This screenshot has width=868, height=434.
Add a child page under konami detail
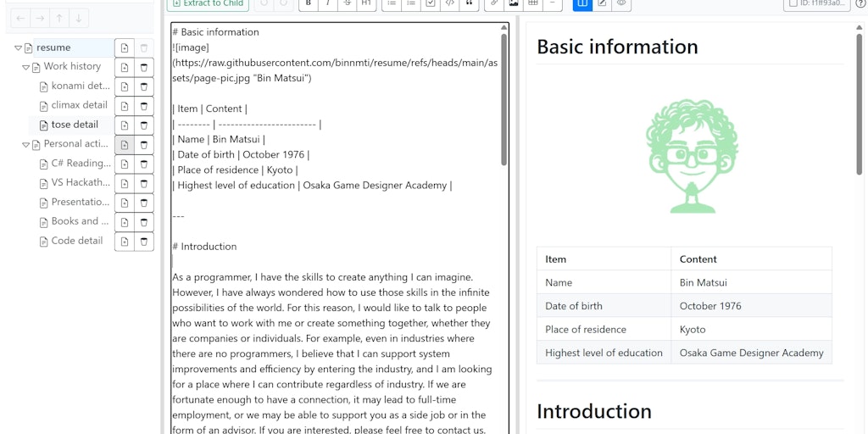(x=125, y=87)
